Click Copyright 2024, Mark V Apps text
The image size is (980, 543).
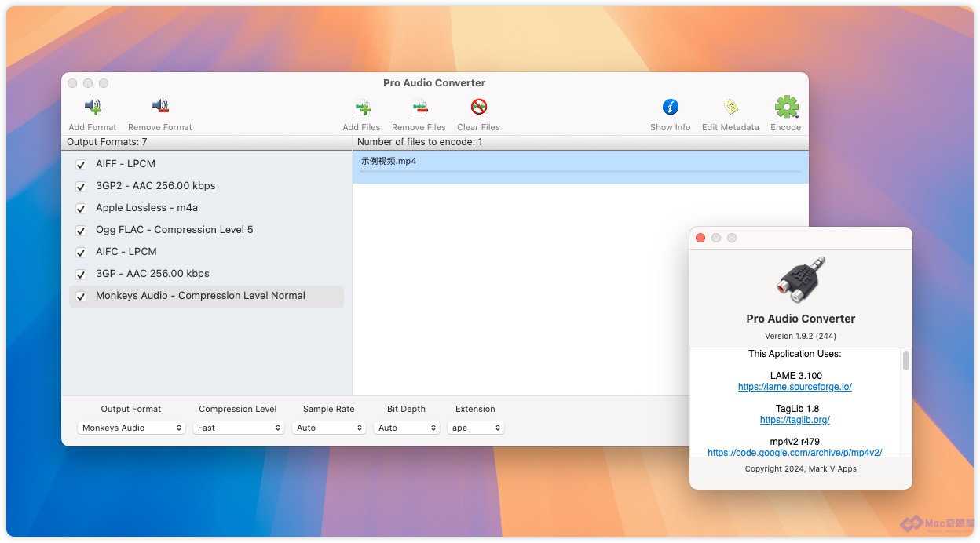(801, 468)
